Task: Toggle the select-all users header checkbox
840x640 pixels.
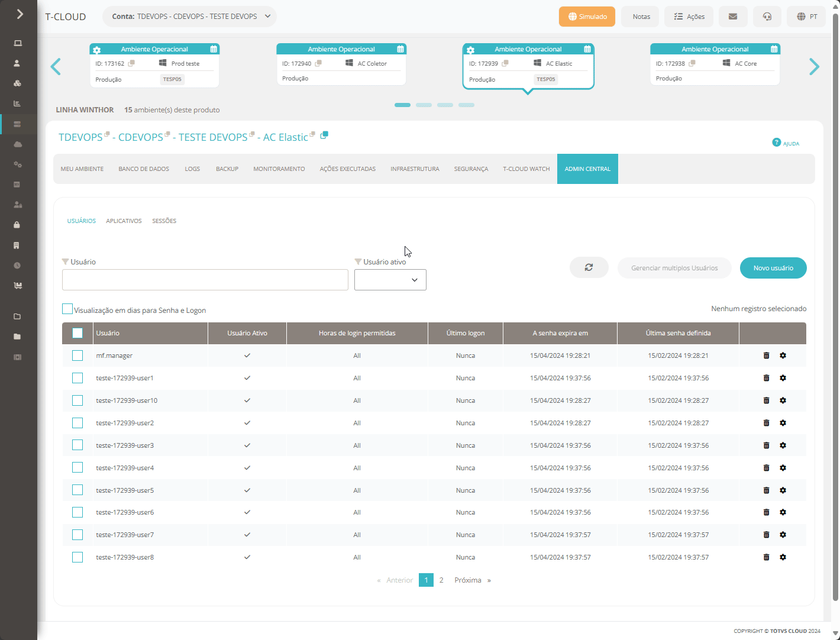Action: 77,333
